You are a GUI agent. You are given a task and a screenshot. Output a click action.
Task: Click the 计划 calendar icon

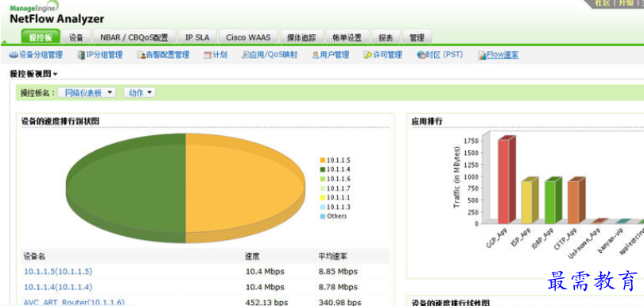point(208,55)
